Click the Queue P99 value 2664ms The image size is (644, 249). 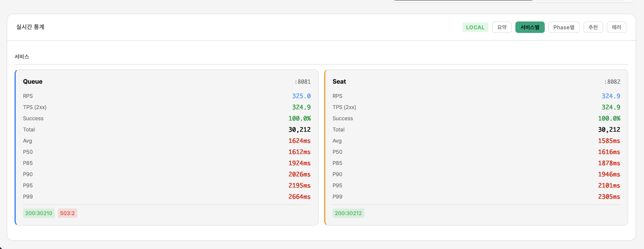click(299, 197)
